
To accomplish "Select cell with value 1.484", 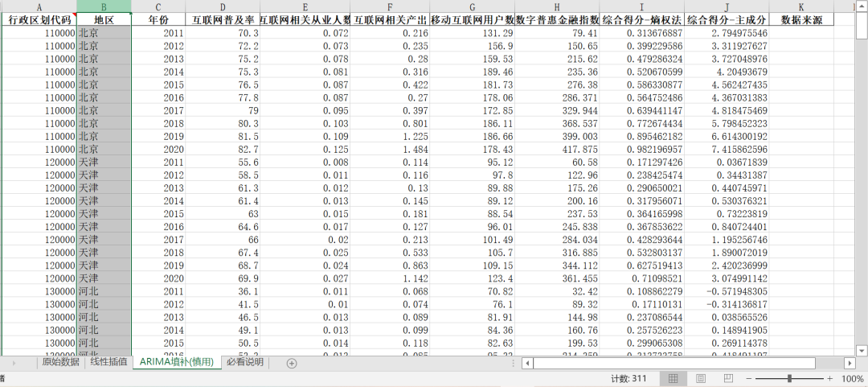I will pos(390,149).
